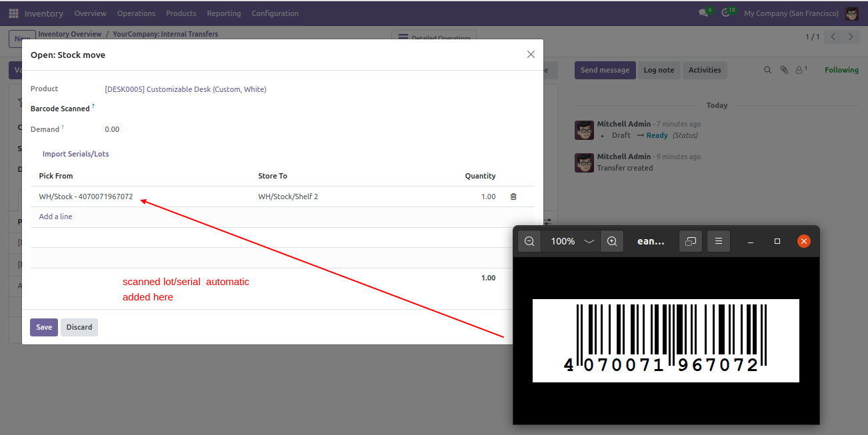Click Log note button
The width and height of the screenshot is (868, 435).
coord(659,70)
